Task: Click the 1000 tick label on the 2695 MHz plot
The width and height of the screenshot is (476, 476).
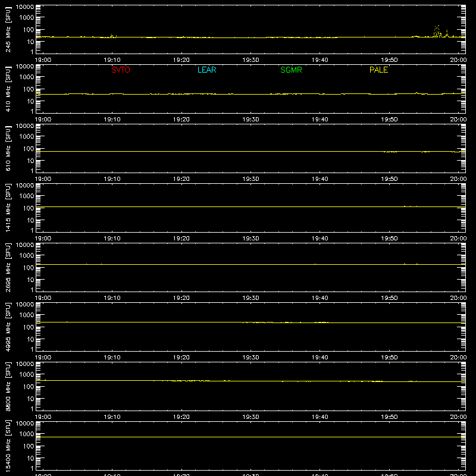Action: [27, 256]
